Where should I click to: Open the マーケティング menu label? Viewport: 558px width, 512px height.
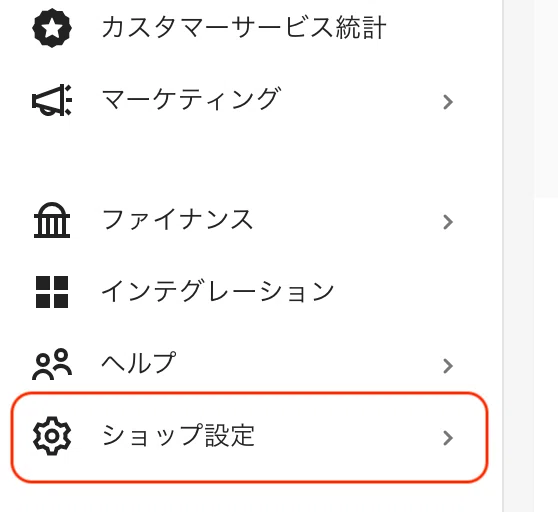pyautogui.click(x=191, y=99)
